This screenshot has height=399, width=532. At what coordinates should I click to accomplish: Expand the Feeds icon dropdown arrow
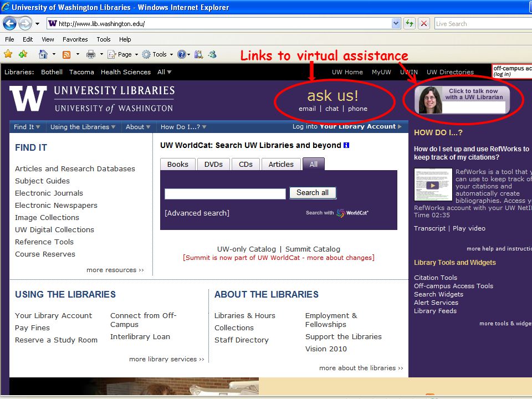tap(78, 54)
